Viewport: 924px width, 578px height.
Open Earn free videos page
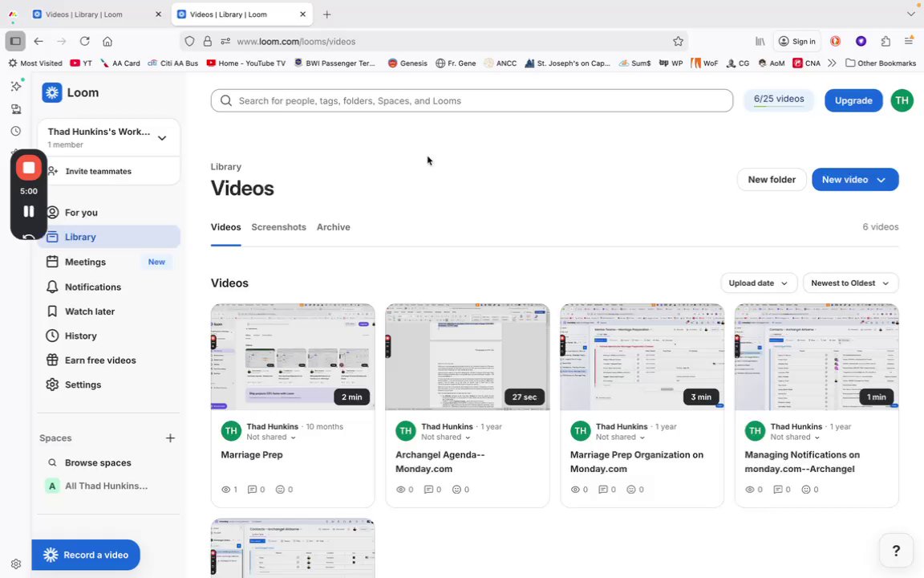(x=109, y=360)
